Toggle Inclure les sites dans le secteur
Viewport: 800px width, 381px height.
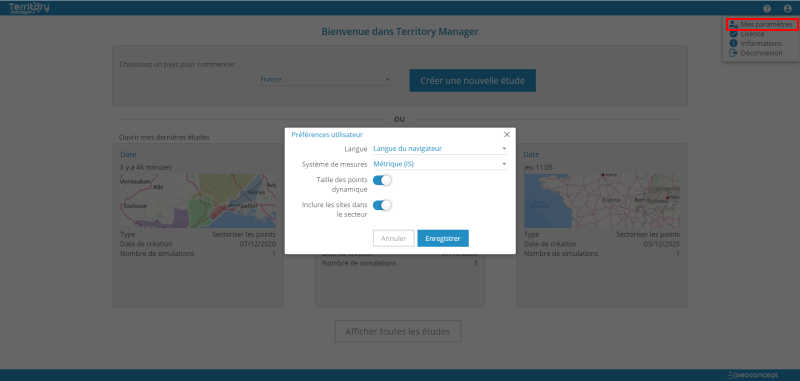click(382, 205)
